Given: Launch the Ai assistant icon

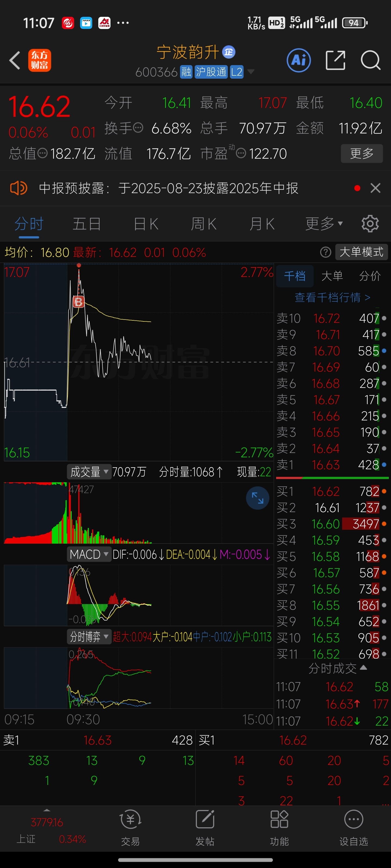Looking at the screenshot, I should tap(299, 61).
